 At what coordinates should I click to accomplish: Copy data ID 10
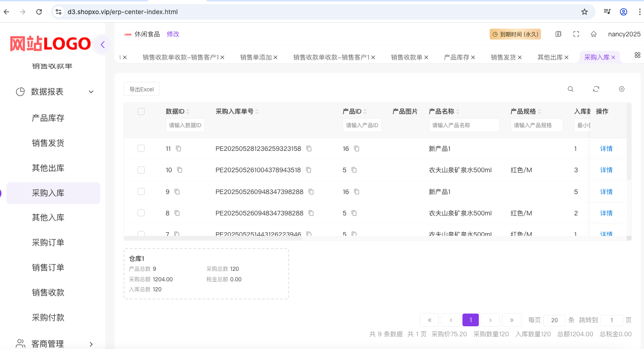click(180, 170)
